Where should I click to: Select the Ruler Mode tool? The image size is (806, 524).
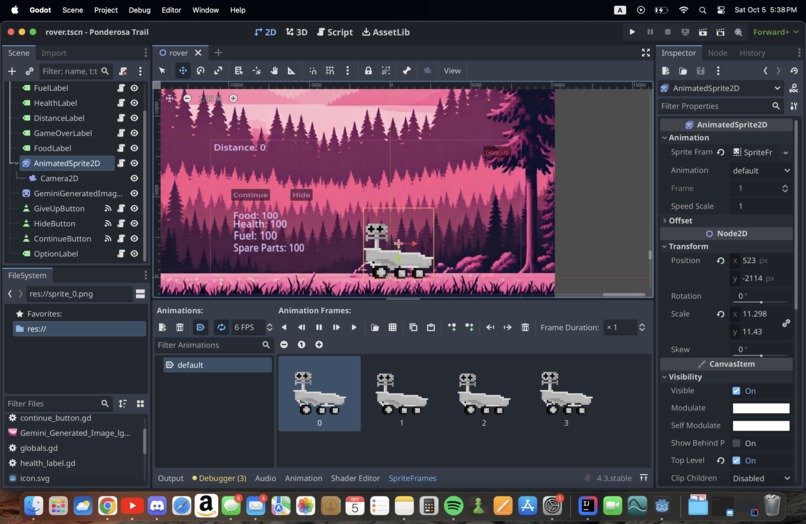(291, 71)
